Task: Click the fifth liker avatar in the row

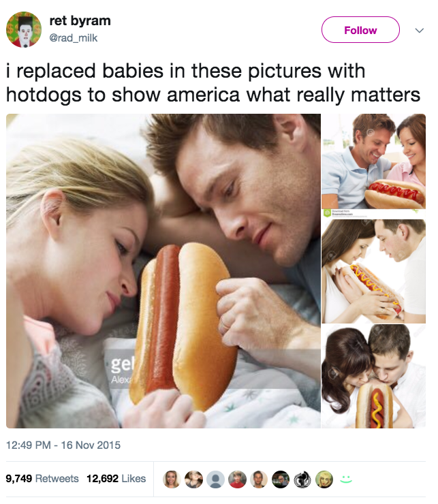Action: pos(259,479)
